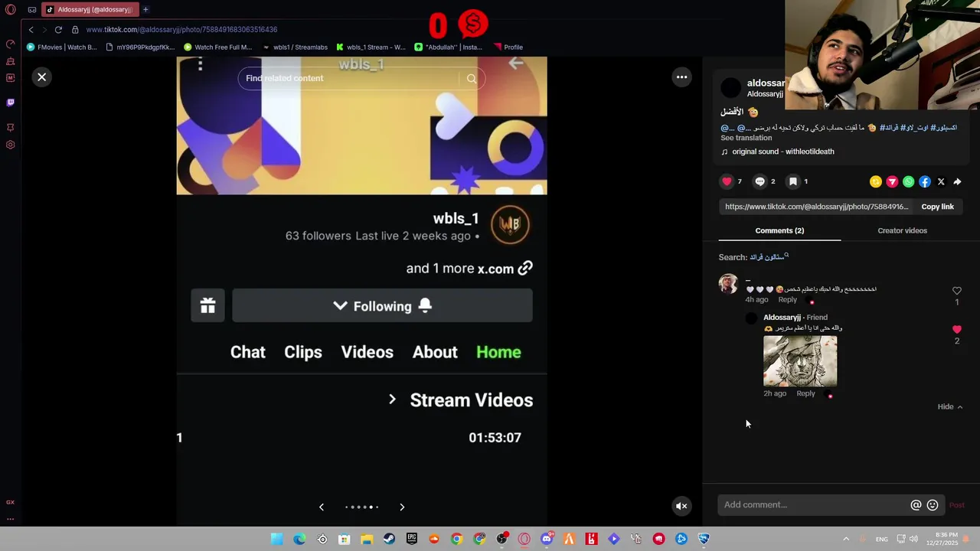Image resolution: width=980 pixels, height=551 pixels.
Task: Click the Opera tab islands icon
Action: point(31,9)
